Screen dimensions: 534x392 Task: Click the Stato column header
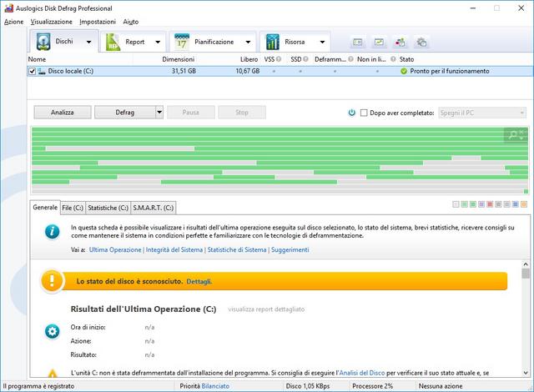[x=406, y=59]
